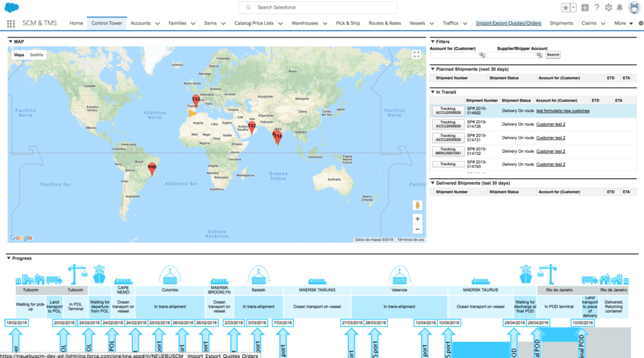Expand the Traffics tab dropdown arrow

click(x=465, y=24)
